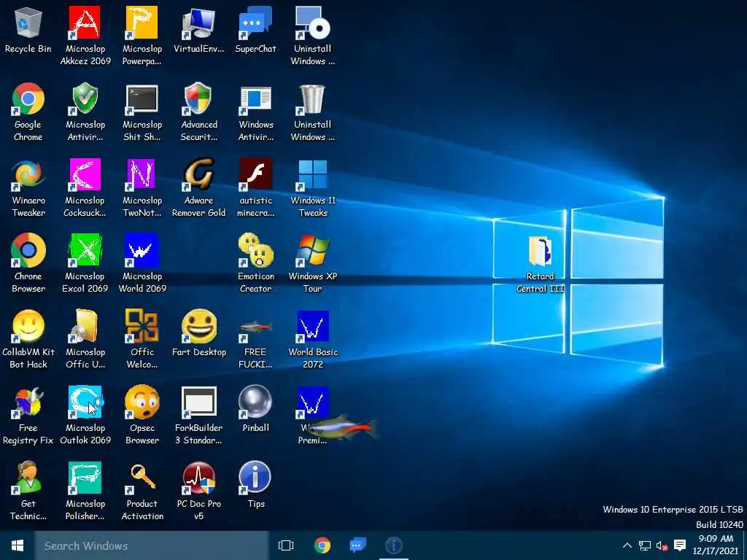This screenshot has height=560, width=747.
Task: Click the FREE FUCKI... fish icon
Action: [x=255, y=327]
